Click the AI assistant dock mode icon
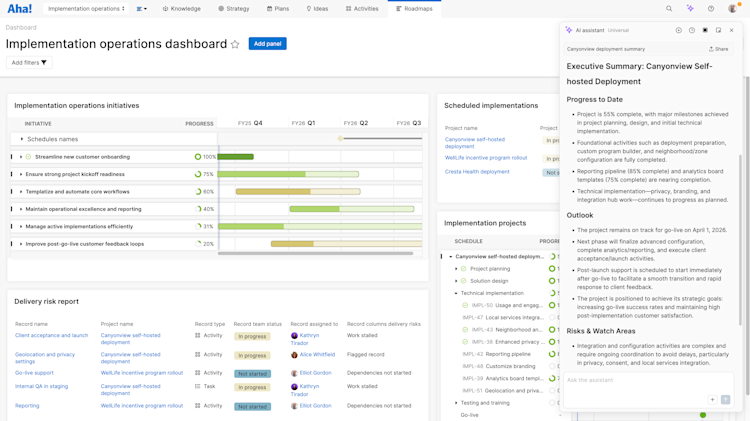 coord(705,30)
